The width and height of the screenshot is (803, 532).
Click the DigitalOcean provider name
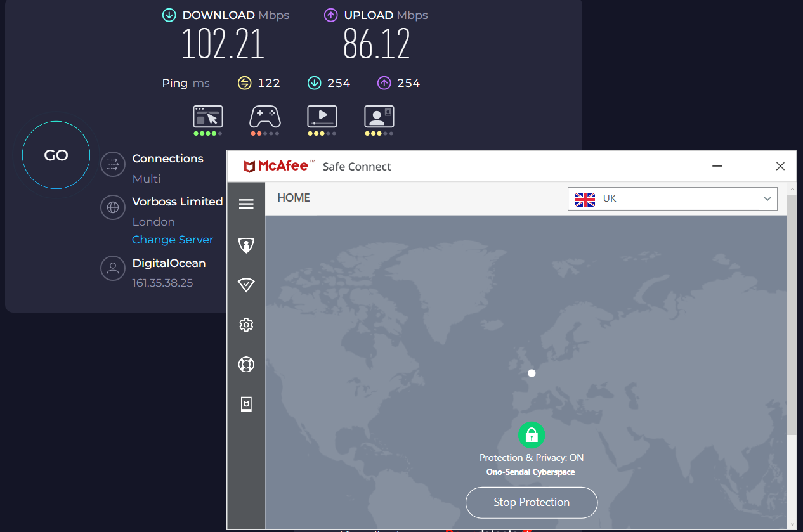point(169,263)
